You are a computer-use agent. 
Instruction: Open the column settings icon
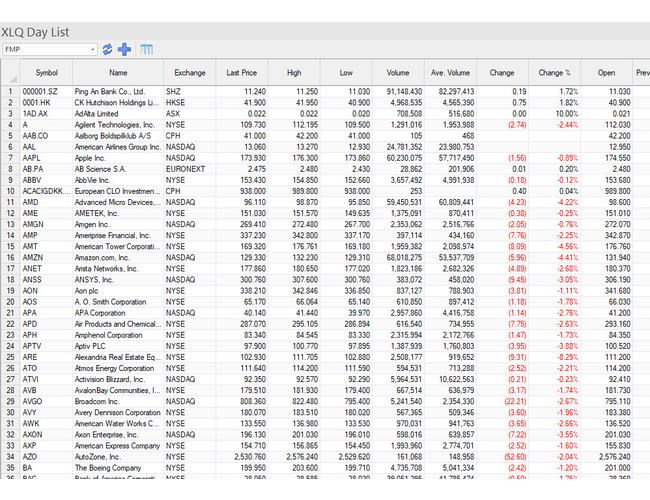point(146,50)
